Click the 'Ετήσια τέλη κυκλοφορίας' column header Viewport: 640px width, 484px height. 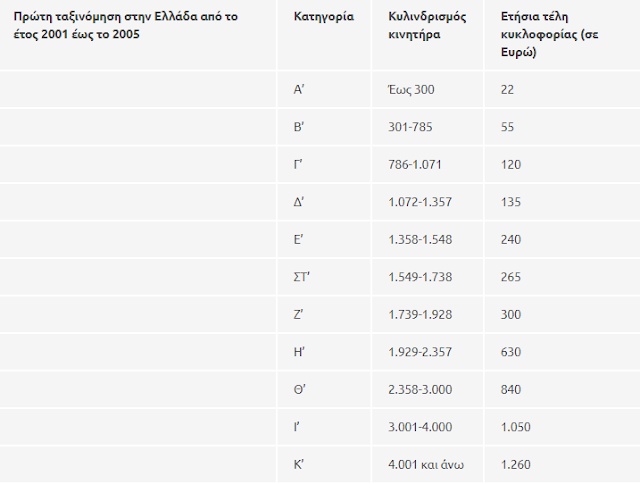click(x=544, y=35)
